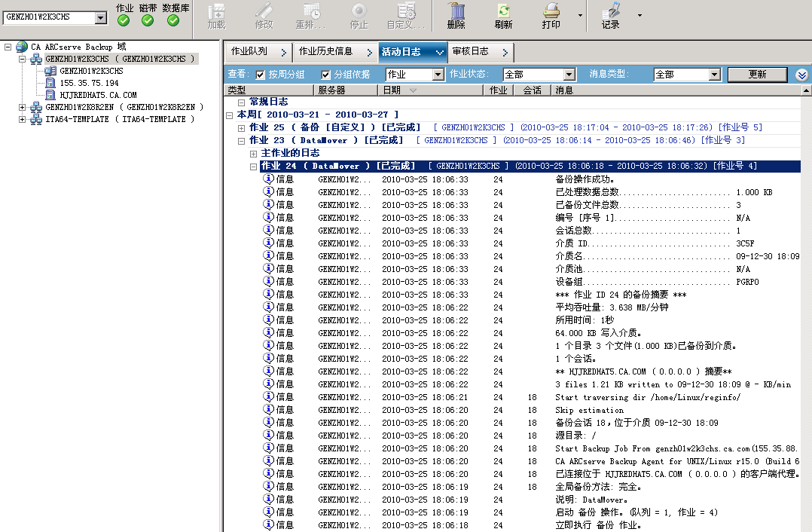Click the 数据库 status green check icon
This screenshot has width=812, height=532.
click(173, 20)
